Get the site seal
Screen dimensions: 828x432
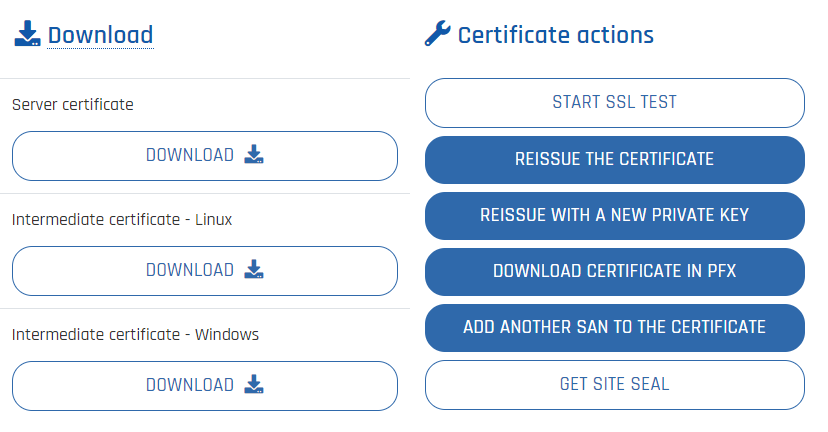615,385
